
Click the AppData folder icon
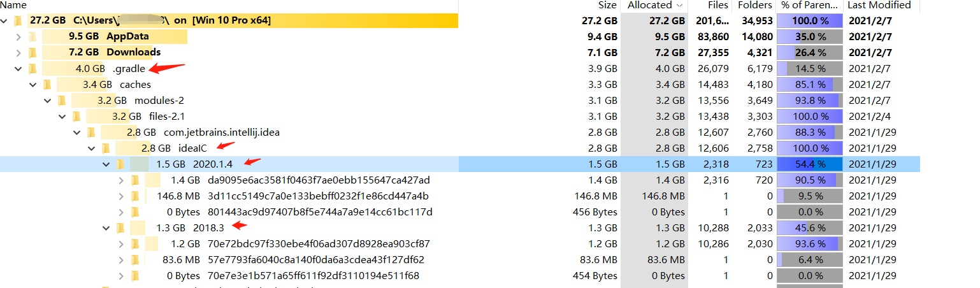32,36
